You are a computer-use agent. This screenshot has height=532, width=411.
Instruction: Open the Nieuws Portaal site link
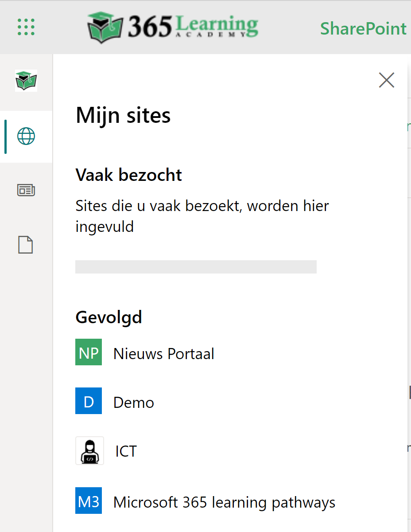click(x=164, y=354)
